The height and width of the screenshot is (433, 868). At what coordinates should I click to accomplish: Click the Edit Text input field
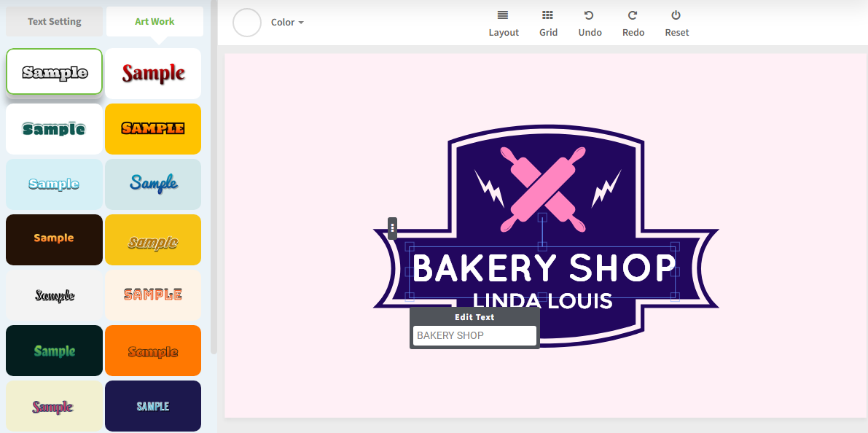click(x=474, y=335)
